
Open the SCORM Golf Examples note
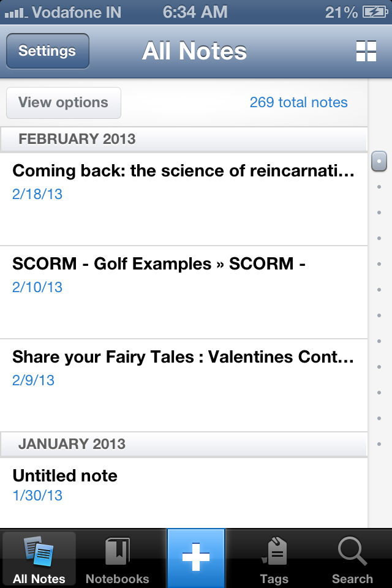(x=184, y=292)
